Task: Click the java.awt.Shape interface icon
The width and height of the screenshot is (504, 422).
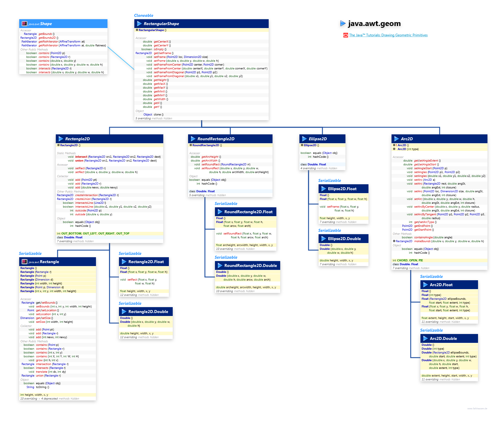Action: pos(25,24)
